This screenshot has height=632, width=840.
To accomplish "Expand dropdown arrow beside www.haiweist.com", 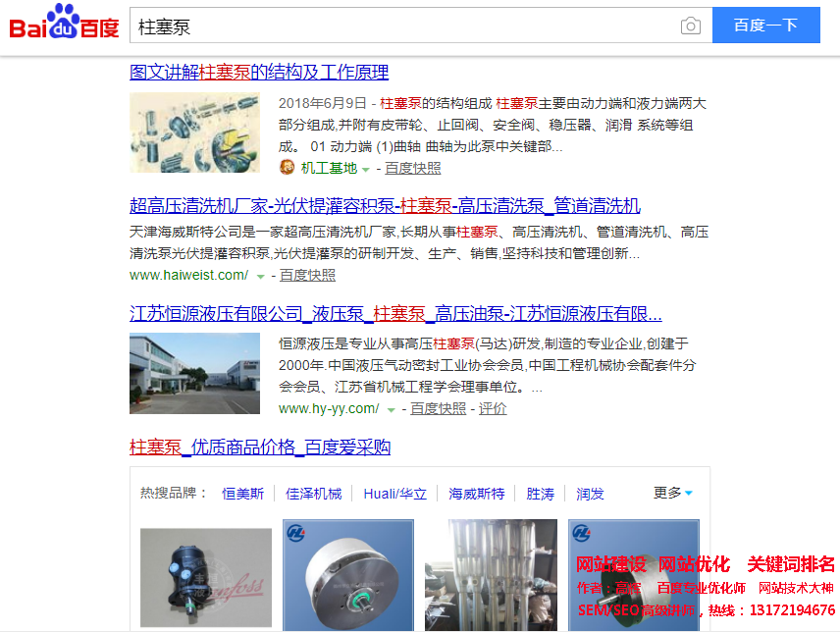I will [260, 277].
